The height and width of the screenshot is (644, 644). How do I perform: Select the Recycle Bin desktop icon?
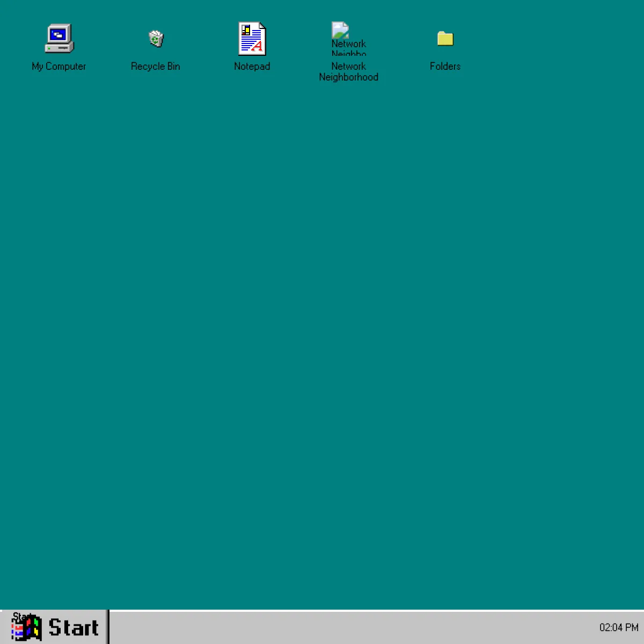click(x=156, y=39)
